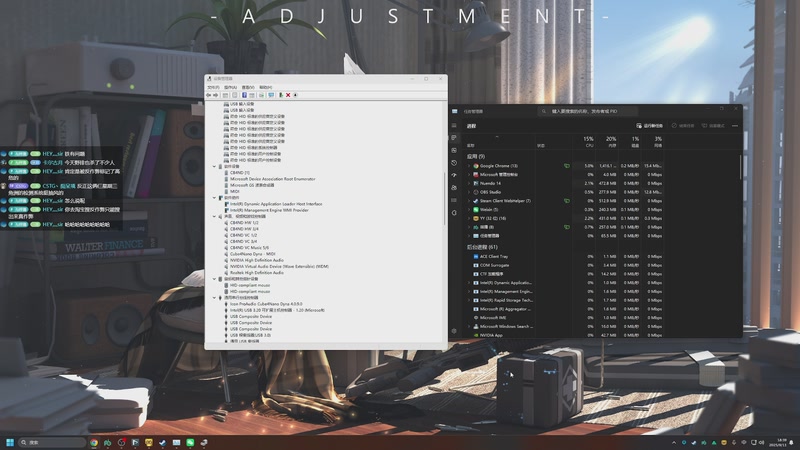Select Realtek High Definition Audio device
Screen dimensions: 800x450
(257, 272)
